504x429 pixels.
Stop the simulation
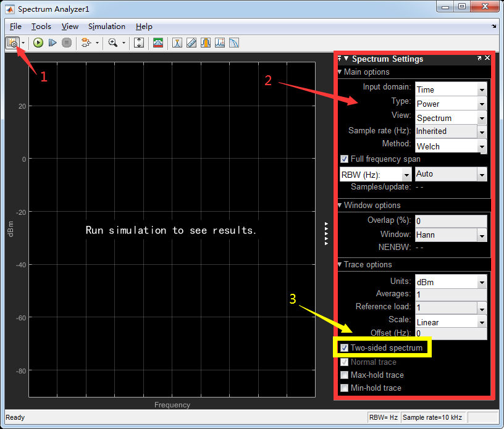(x=67, y=43)
